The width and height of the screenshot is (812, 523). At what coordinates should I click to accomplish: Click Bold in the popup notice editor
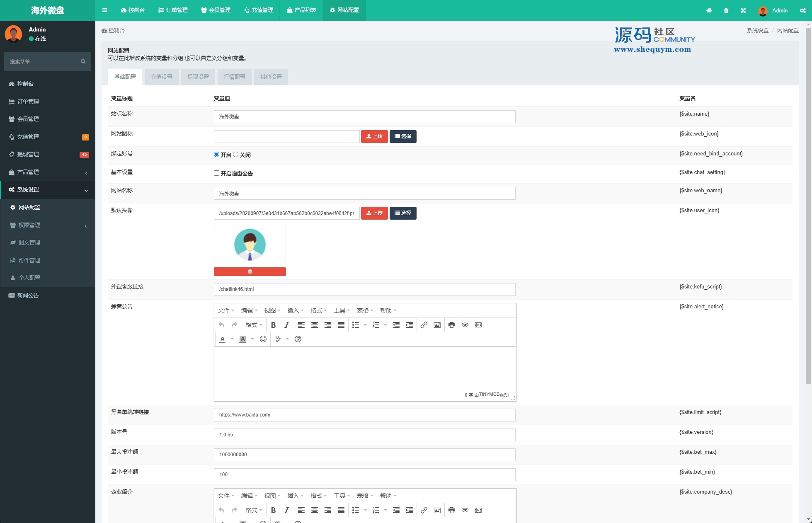click(273, 325)
